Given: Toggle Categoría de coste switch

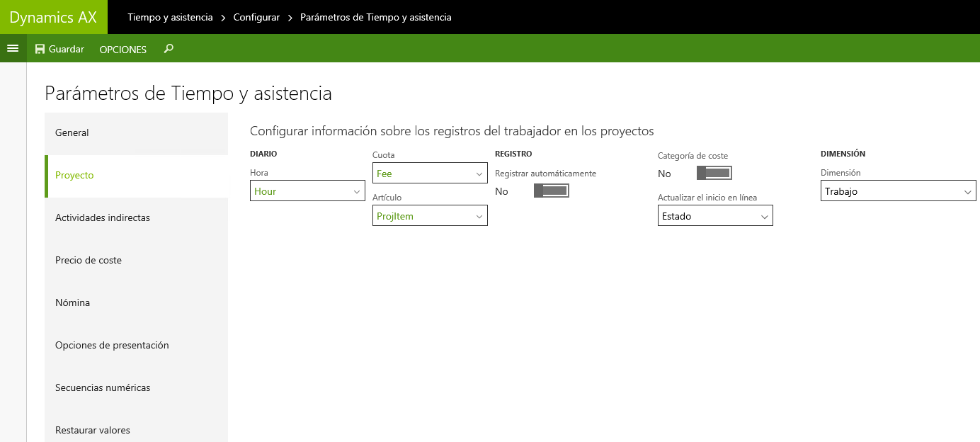Looking at the screenshot, I should click(714, 173).
